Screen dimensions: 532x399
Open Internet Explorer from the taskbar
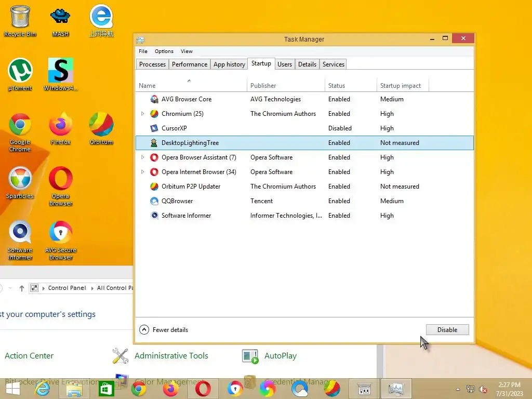click(43, 389)
